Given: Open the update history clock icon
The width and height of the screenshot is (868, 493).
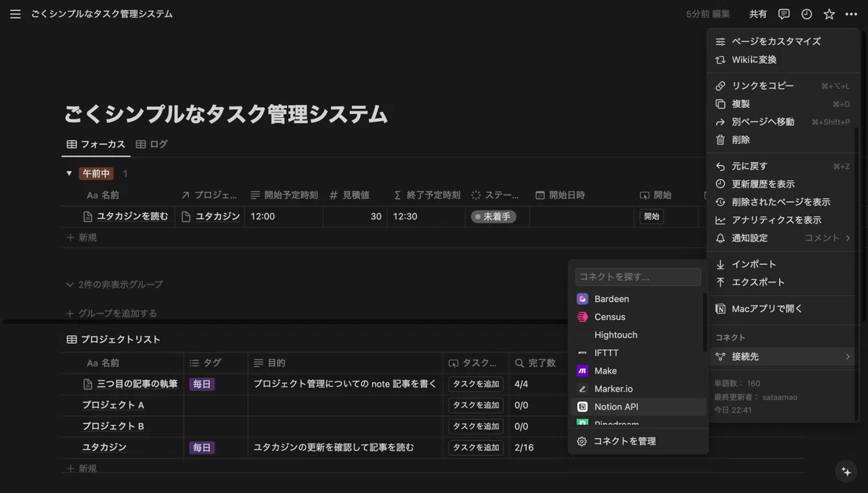Looking at the screenshot, I should [807, 14].
